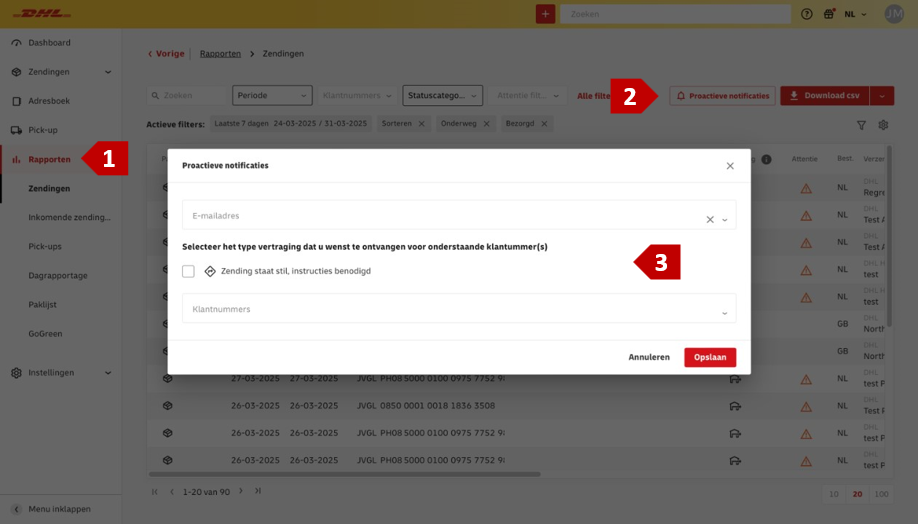Image resolution: width=918 pixels, height=524 pixels.
Task: Open the help question mark icon
Action: [x=807, y=14]
